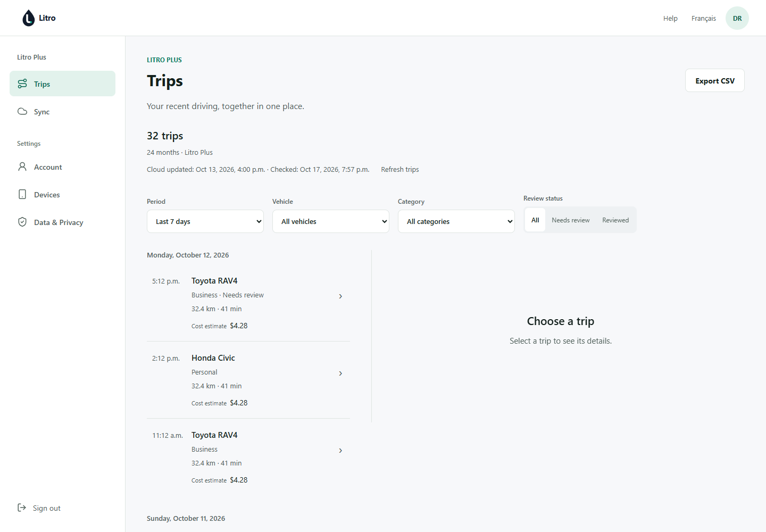Open the Devices settings item
This screenshot has height=532, width=766.
point(62,194)
